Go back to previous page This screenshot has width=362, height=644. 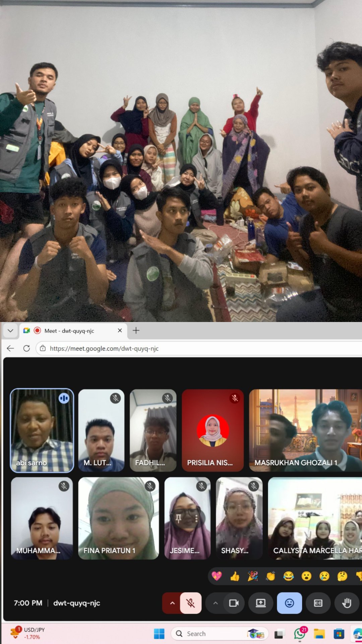(x=10, y=348)
